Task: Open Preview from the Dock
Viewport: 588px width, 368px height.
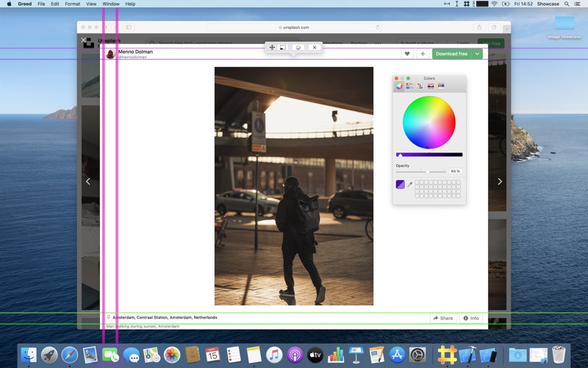Action: pyautogui.click(x=90, y=355)
